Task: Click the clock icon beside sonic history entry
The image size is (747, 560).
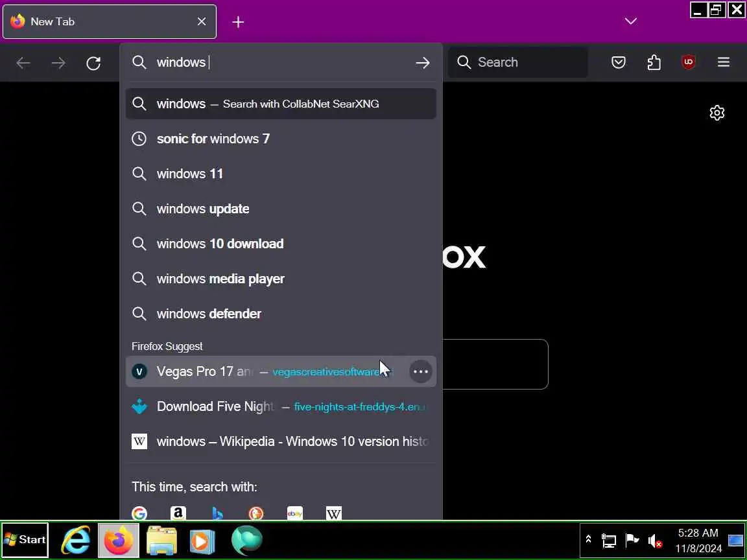Action: click(x=139, y=139)
